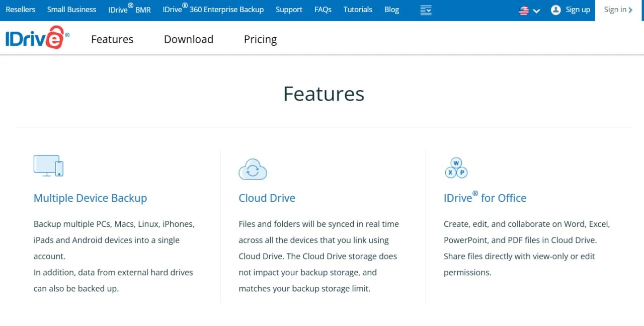
Task: Visit the Blog link
Action: coord(391,10)
